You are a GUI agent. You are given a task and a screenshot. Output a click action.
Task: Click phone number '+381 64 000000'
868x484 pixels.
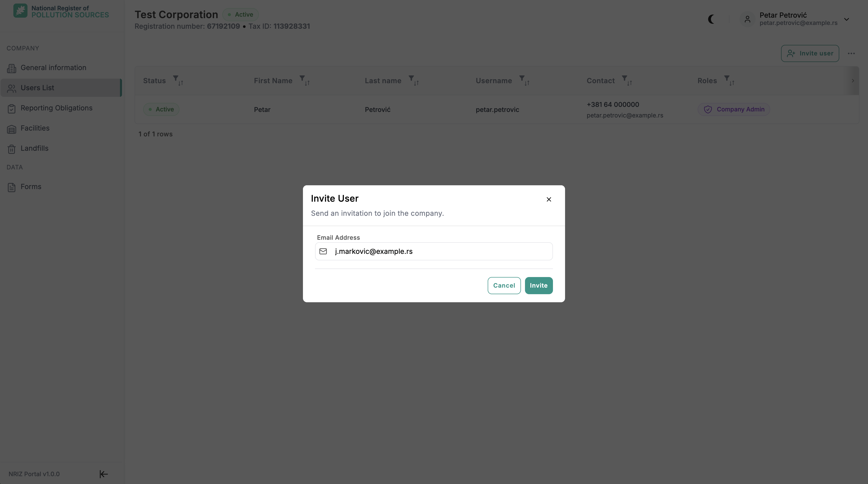[x=613, y=104]
